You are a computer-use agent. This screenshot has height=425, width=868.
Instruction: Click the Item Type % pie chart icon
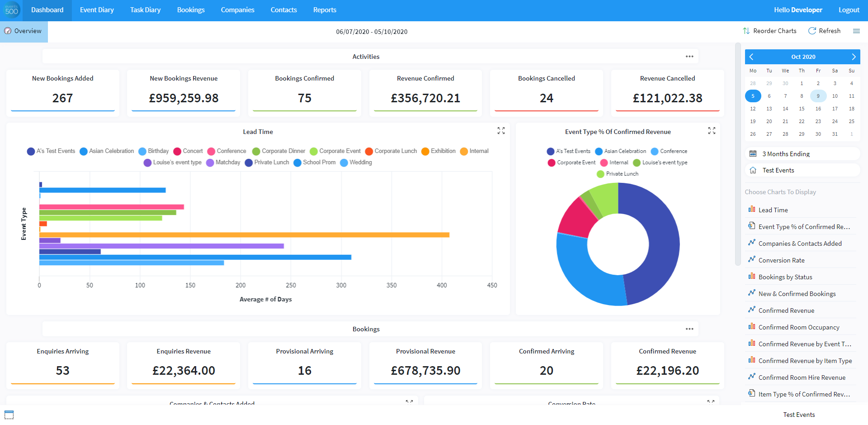[752, 393]
